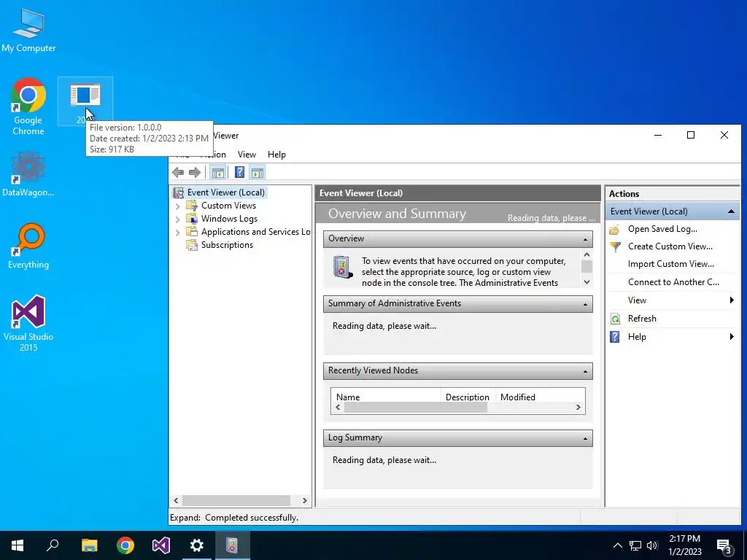The width and height of the screenshot is (747, 560).
Task: Collapse the Event Viewer (Local) actions group
Action: tap(731, 211)
